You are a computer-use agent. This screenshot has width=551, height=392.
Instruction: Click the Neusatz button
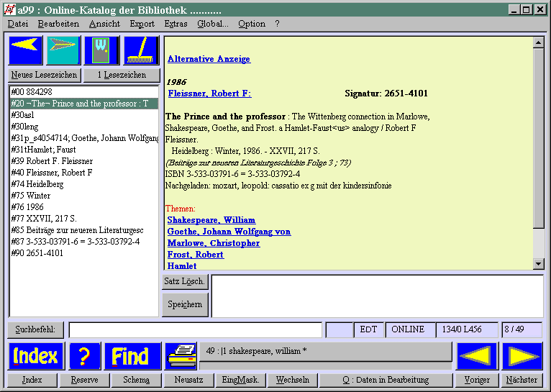(x=188, y=380)
